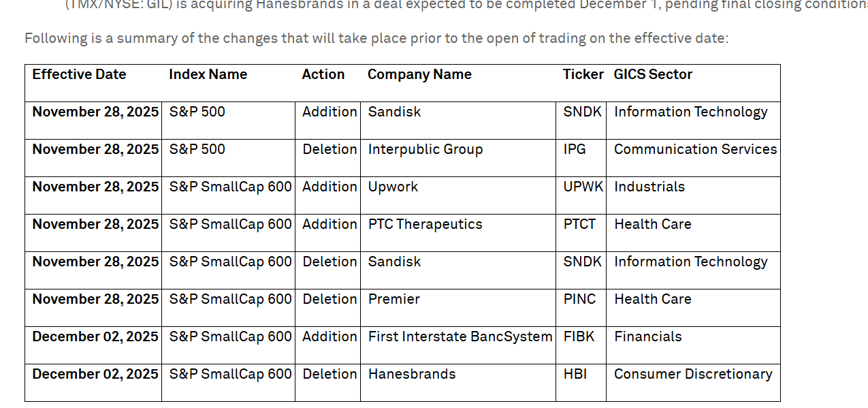Select the PTC Therapeutics cell
The image size is (868, 408).
tap(425, 225)
